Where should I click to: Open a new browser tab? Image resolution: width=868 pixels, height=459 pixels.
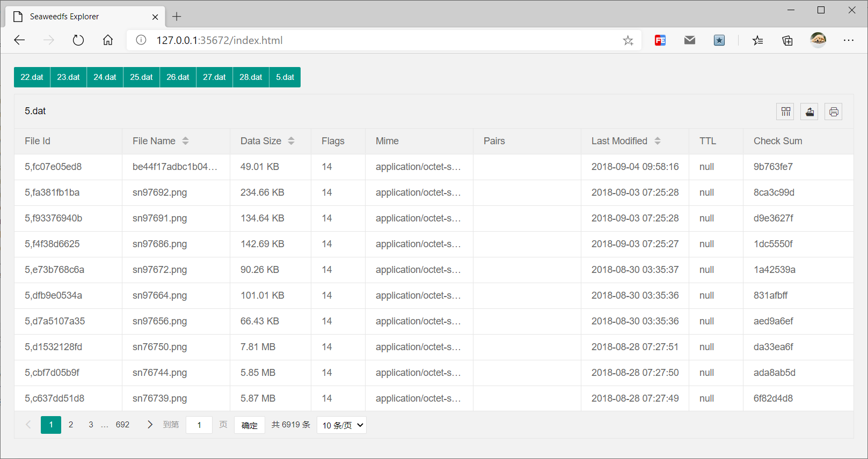[177, 17]
